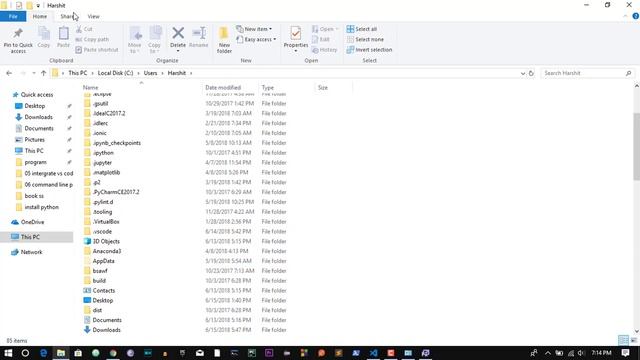Click Invert selection in ribbon
Screen dimensions: 640x360
pos(369,49)
